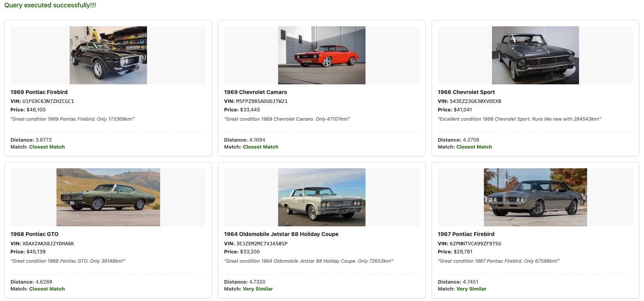644x301 pixels.
Task: Click 'Closest Match' on the Chevrolet Sport card
Action: click(x=474, y=147)
